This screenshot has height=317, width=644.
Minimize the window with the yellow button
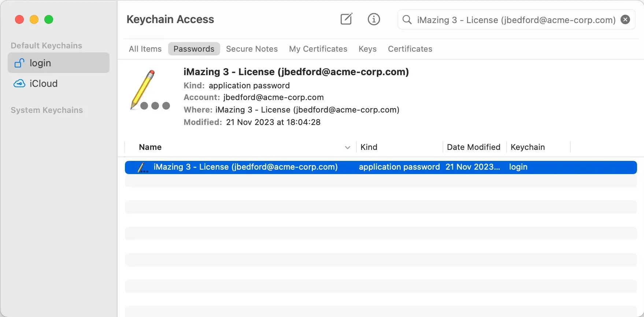coord(34,19)
